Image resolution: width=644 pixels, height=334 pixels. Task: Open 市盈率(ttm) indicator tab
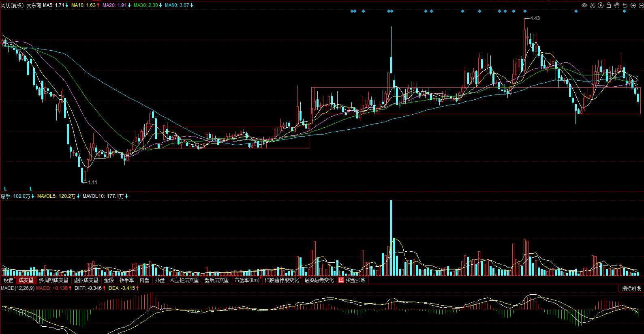click(x=247, y=280)
